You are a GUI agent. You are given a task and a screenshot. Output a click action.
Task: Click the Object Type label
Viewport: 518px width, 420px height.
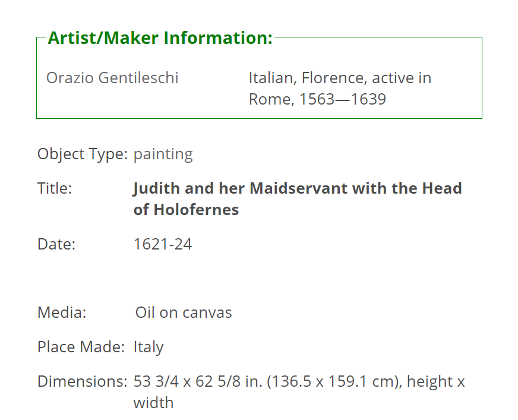[x=83, y=154]
